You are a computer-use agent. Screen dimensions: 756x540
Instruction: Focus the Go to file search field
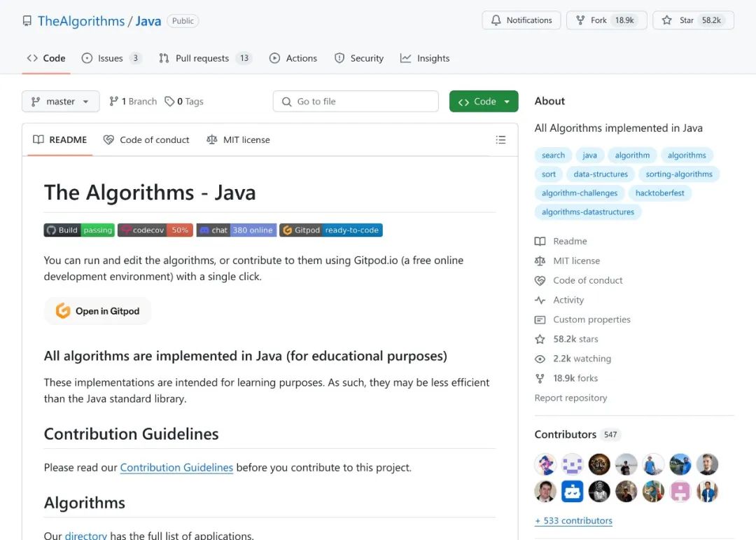tap(356, 102)
